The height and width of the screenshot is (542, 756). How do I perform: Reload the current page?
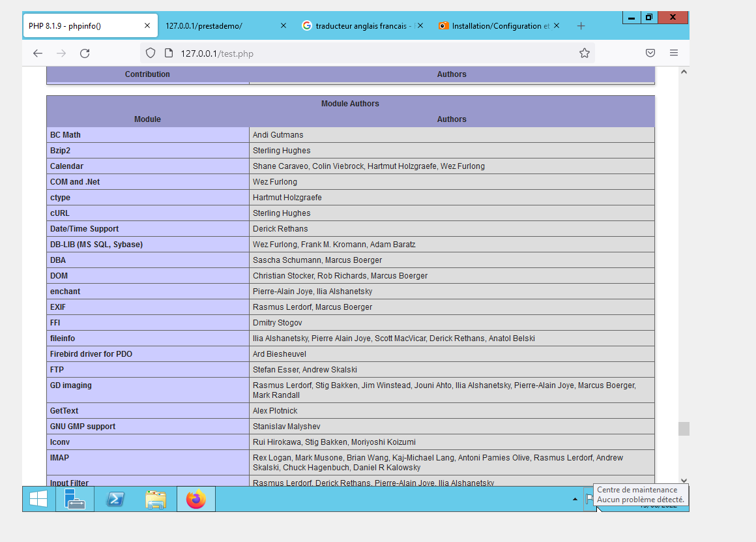tap(85, 53)
